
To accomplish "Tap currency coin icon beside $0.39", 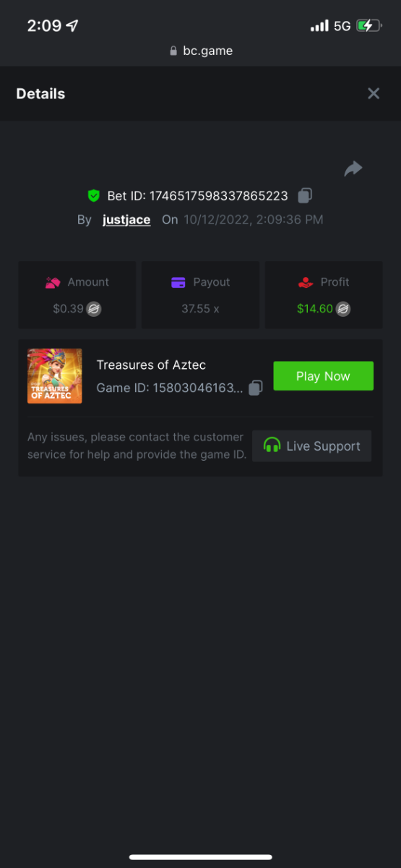I will pyautogui.click(x=94, y=309).
